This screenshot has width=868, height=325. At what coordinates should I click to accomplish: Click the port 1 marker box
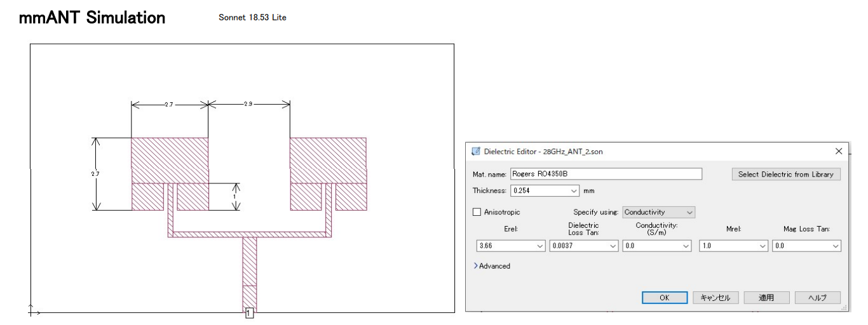tap(249, 312)
